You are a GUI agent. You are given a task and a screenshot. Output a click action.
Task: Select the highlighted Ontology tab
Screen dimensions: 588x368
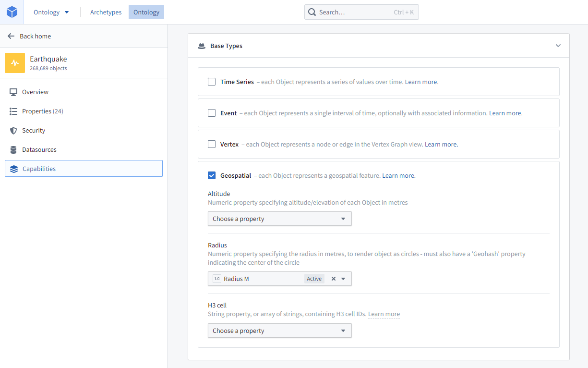[146, 12]
